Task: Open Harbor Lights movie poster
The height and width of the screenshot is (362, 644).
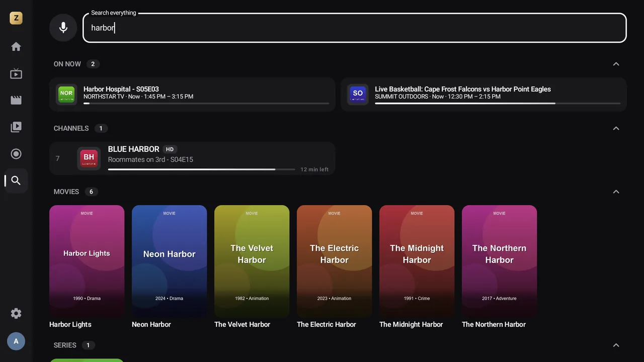Action: pyautogui.click(x=87, y=261)
